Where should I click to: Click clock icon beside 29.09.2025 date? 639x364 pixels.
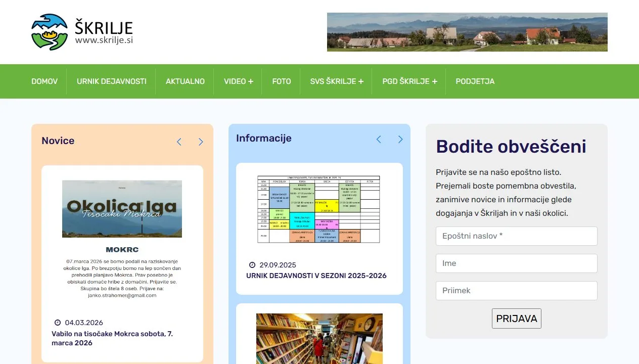pyautogui.click(x=252, y=265)
